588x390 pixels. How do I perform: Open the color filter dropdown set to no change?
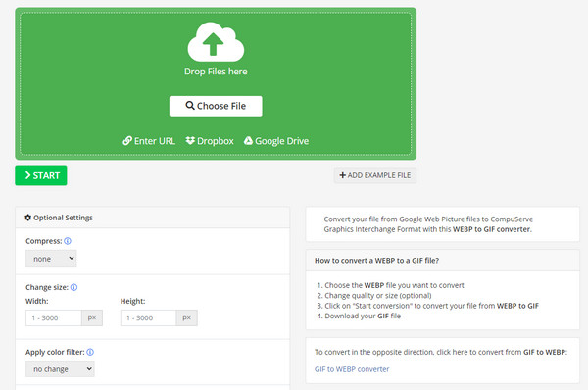60,369
